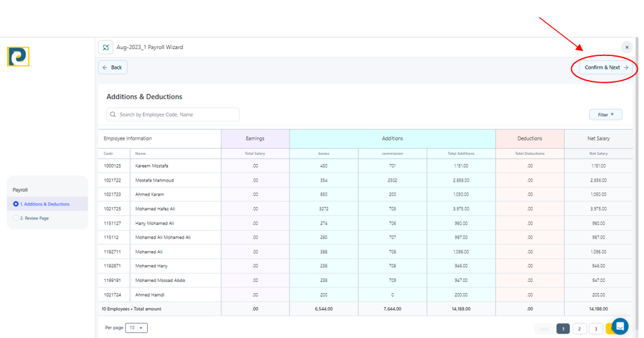Image resolution: width=644 pixels, height=338 pixels.
Task: Open the chat support bubble icon
Action: pos(619,326)
